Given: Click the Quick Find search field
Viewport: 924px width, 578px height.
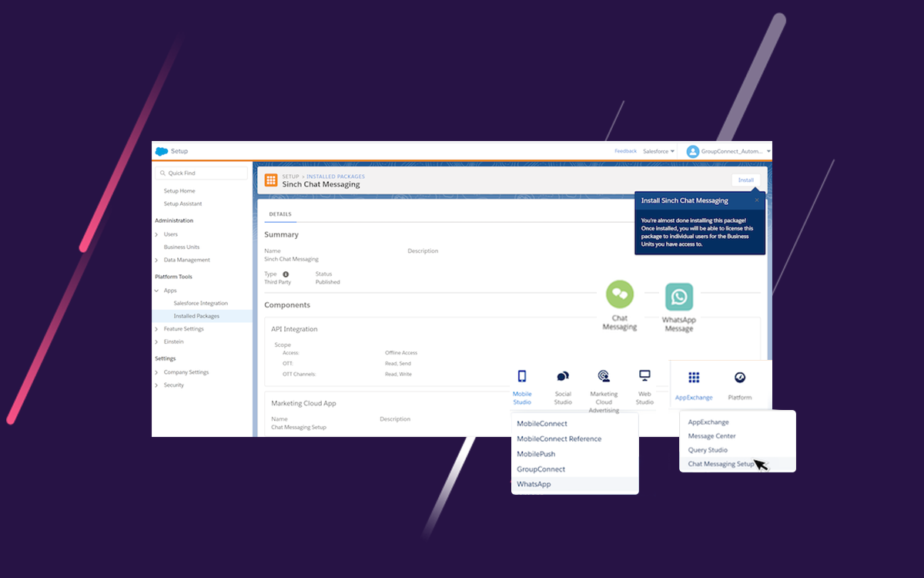Looking at the screenshot, I should [x=202, y=173].
